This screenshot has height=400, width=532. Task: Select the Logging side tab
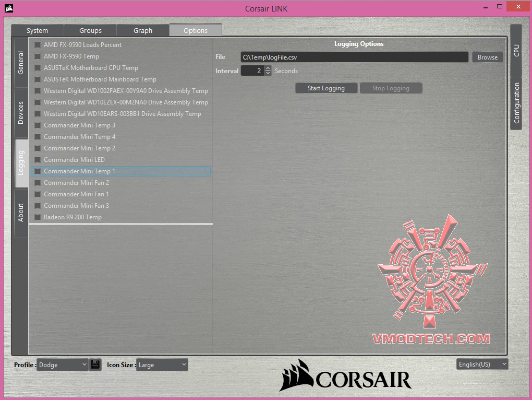pyautogui.click(x=21, y=163)
